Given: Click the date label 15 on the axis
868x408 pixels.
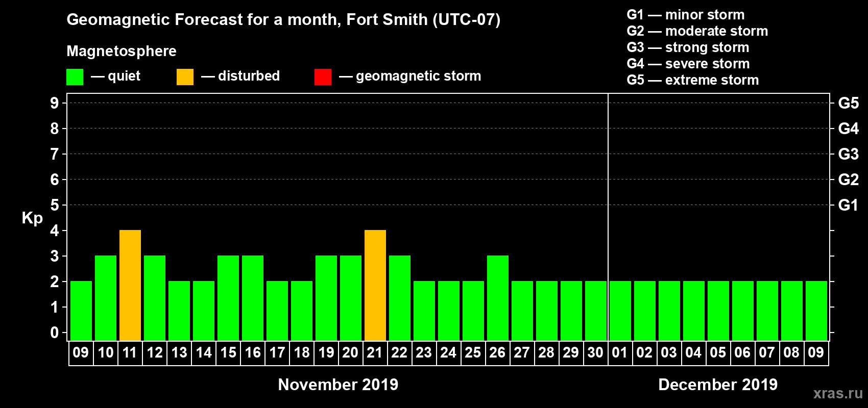Looking at the screenshot, I should [x=228, y=352].
